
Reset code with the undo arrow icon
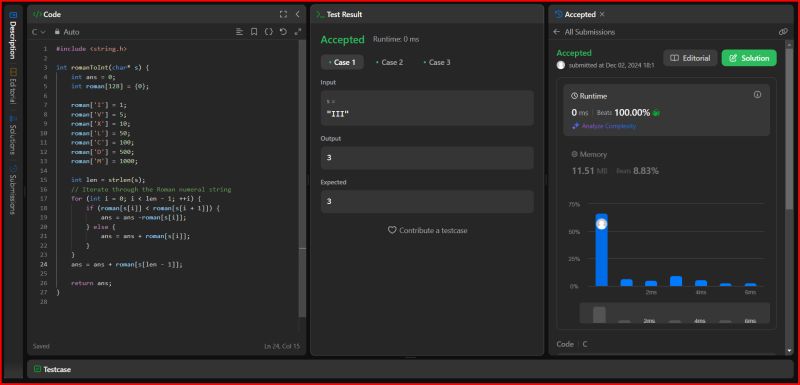(x=283, y=32)
